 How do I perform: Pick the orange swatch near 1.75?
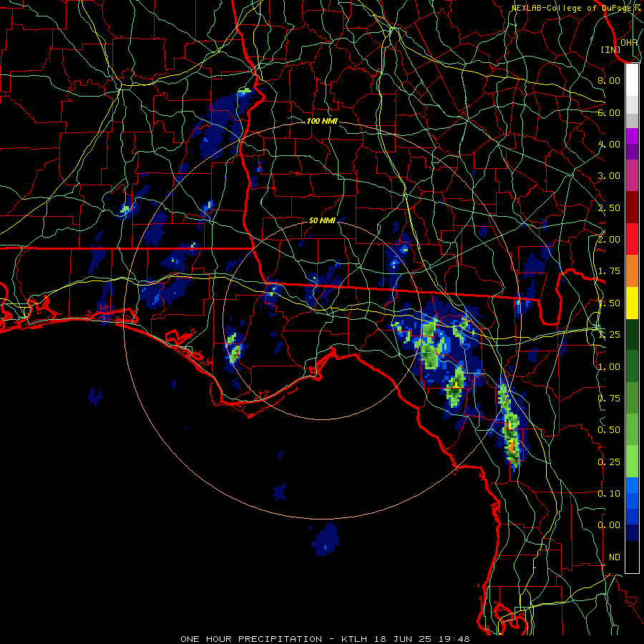tap(632, 270)
